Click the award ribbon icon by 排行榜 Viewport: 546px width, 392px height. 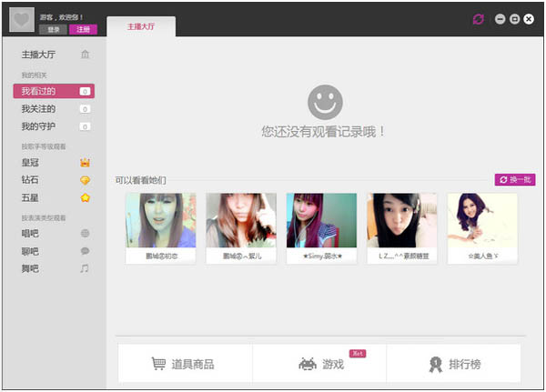tap(435, 365)
